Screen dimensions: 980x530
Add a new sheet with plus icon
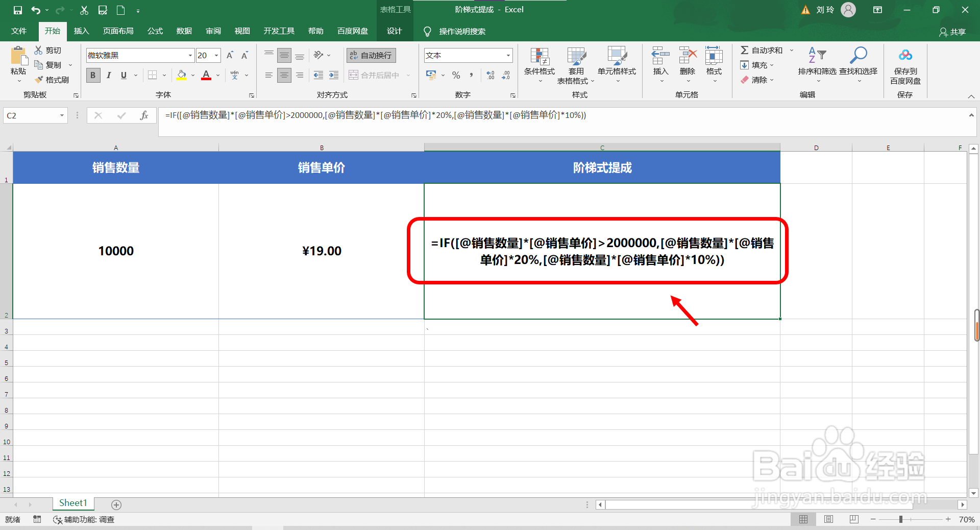[x=116, y=504]
